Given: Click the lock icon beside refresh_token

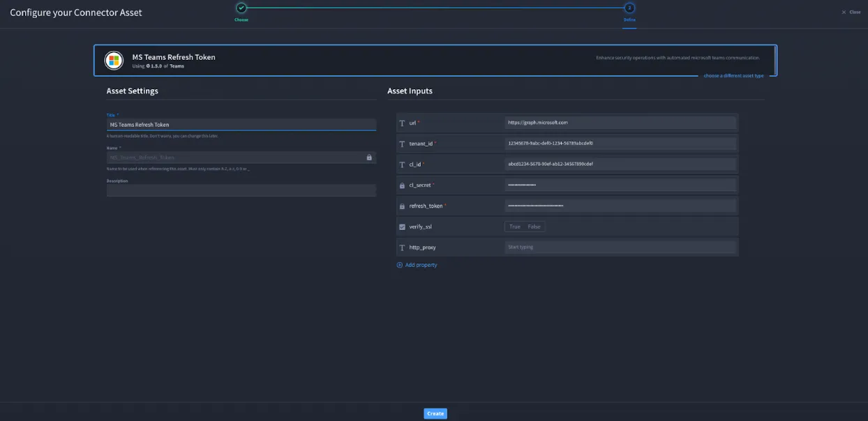Looking at the screenshot, I should (402, 206).
